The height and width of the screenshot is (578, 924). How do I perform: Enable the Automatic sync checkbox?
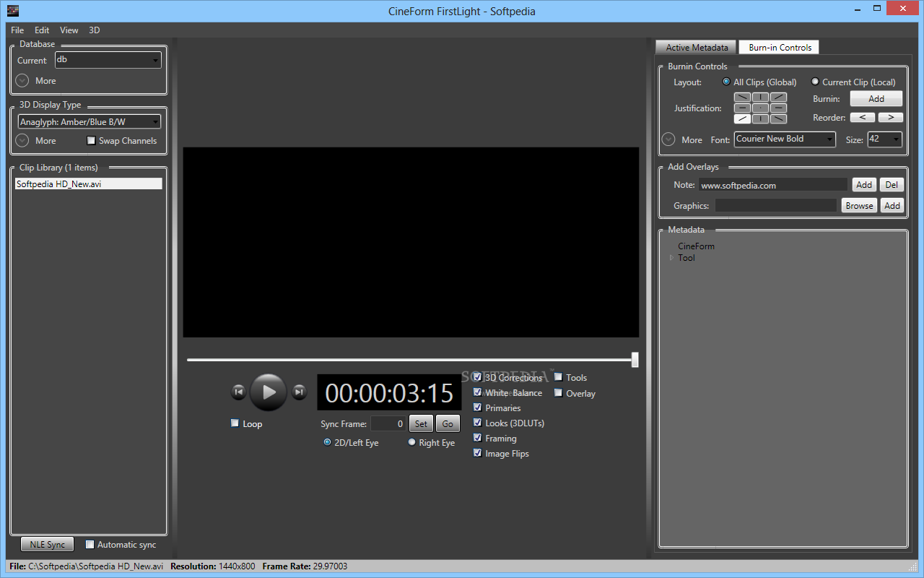click(90, 544)
